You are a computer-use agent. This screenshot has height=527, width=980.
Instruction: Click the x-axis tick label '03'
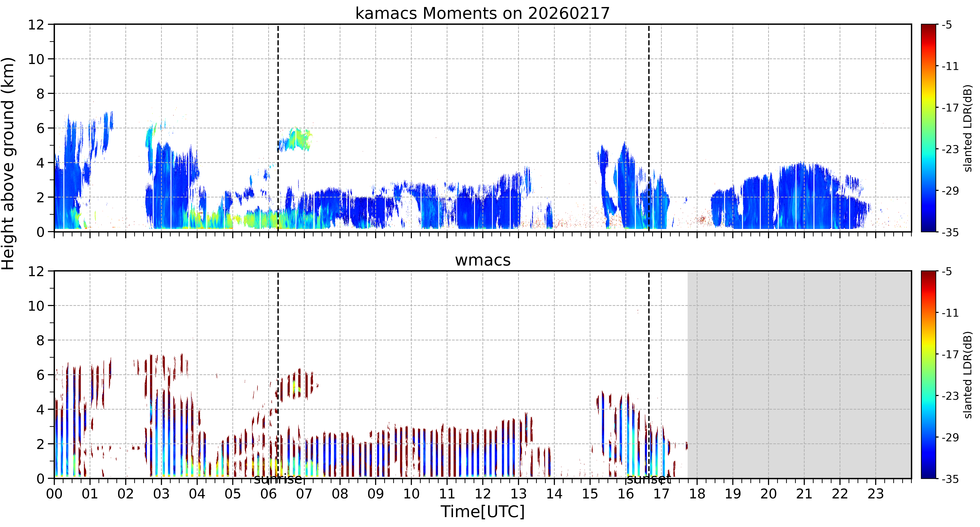tap(161, 494)
